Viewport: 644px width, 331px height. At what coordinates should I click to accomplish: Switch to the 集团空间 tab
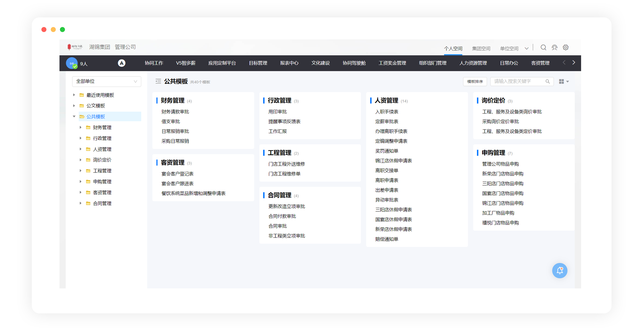click(481, 49)
